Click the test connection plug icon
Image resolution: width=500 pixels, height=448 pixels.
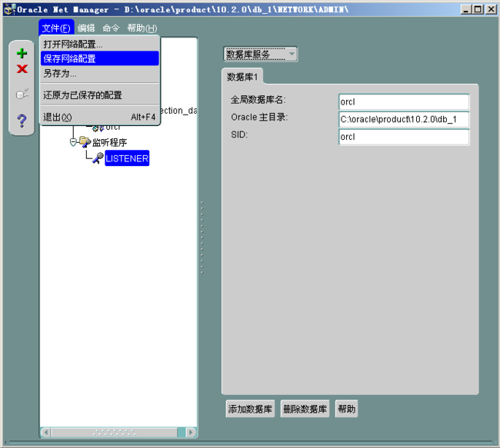coord(22,94)
